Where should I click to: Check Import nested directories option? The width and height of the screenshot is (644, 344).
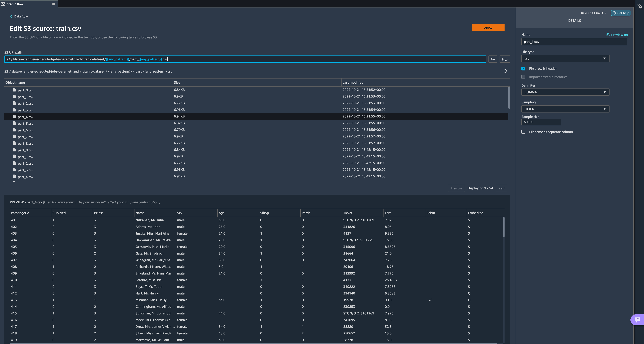click(x=523, y=77)
